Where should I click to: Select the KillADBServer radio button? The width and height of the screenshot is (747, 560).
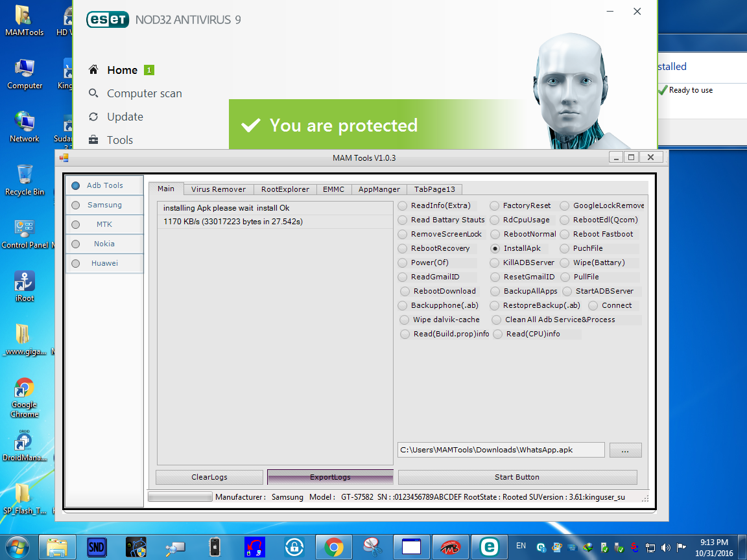pyautogui.click(x=495, y=263)
